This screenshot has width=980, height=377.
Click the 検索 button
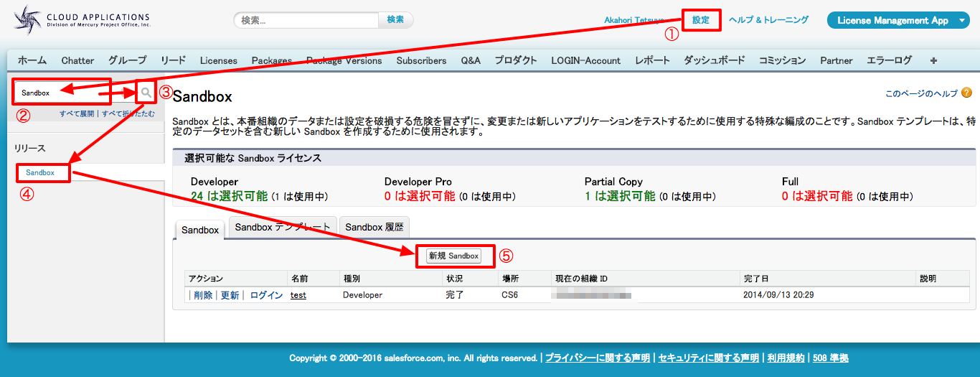point(395,20)
